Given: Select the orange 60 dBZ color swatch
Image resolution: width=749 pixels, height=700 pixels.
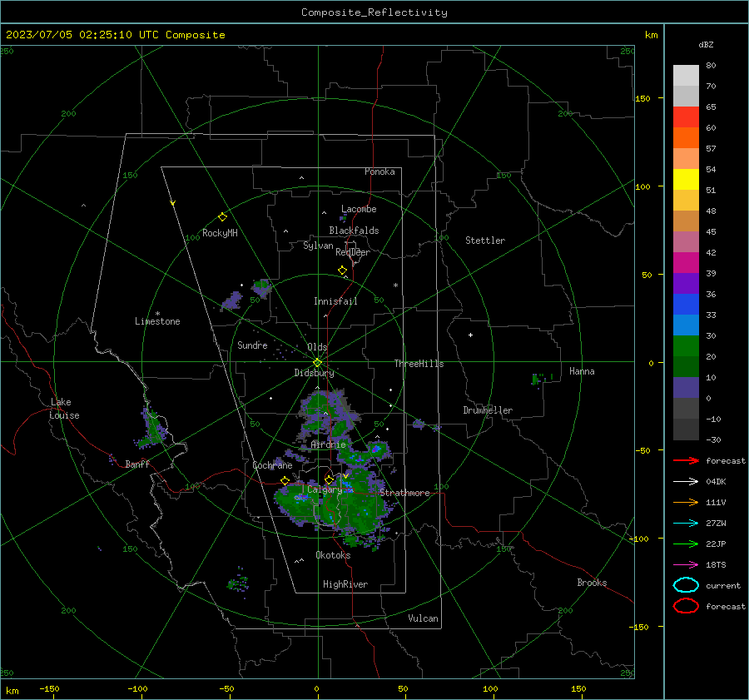Looking at the screenshot, I should coord(686,137).
